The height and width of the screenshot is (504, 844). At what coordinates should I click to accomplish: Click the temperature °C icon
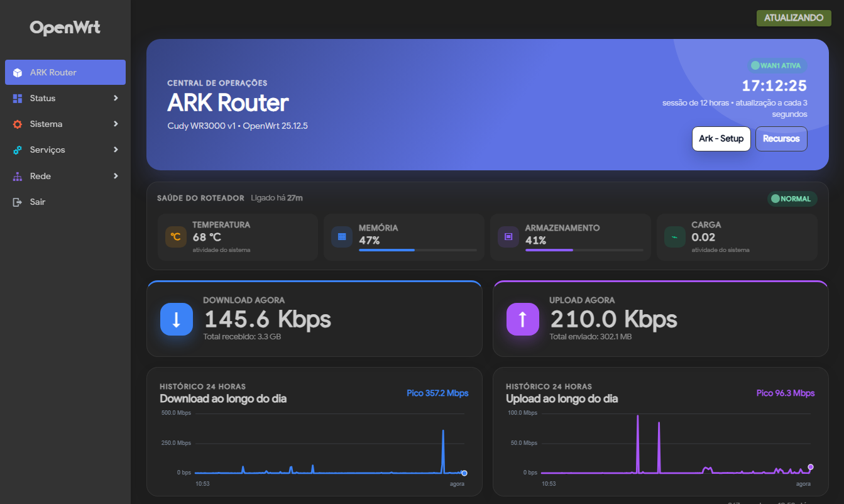(x=176, y=237)
